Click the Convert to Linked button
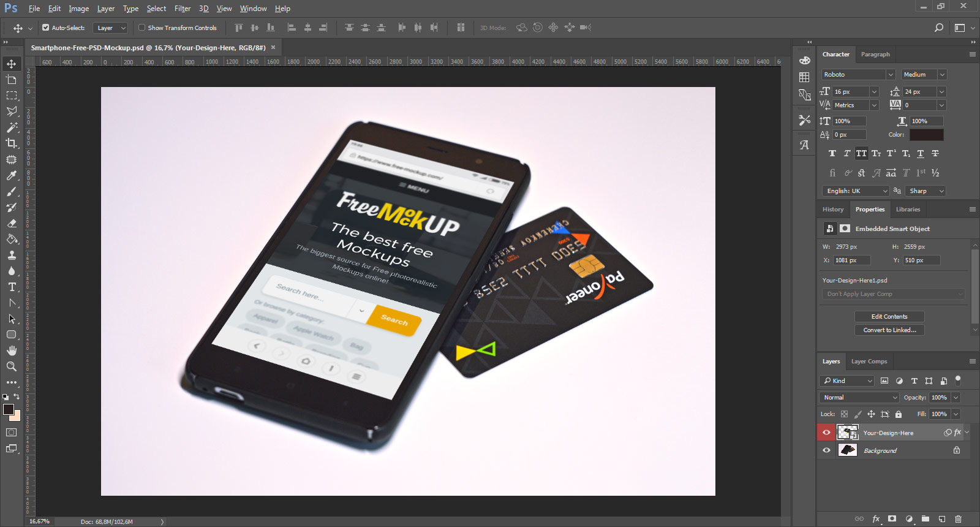 pyautogui.click(x=889, y=330)
